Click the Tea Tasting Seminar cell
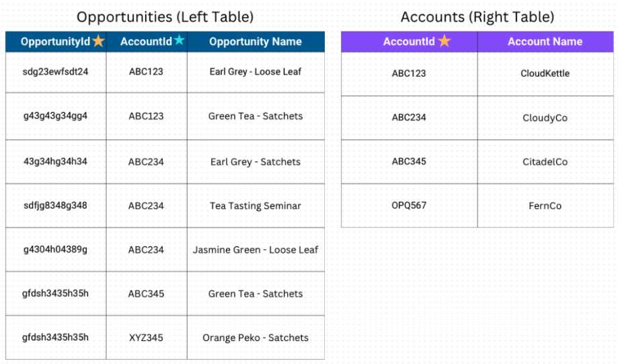 pos(256,206)
